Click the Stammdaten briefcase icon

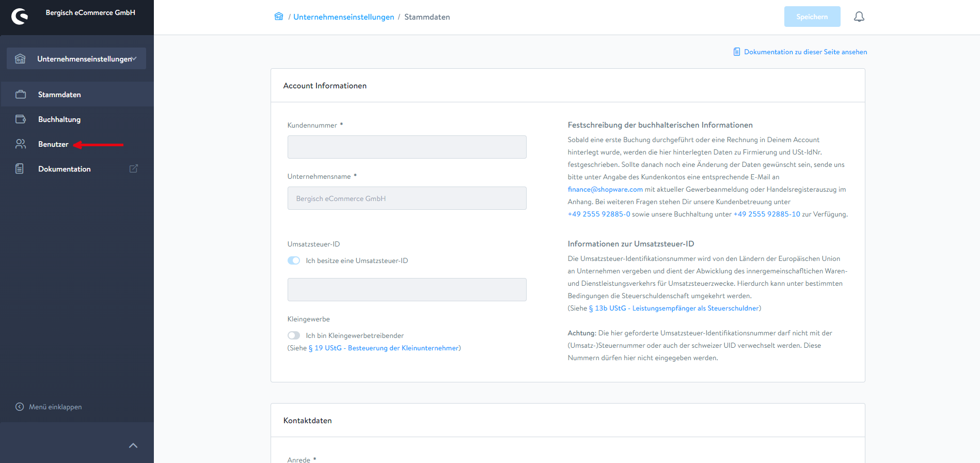[x=21, y=95]
